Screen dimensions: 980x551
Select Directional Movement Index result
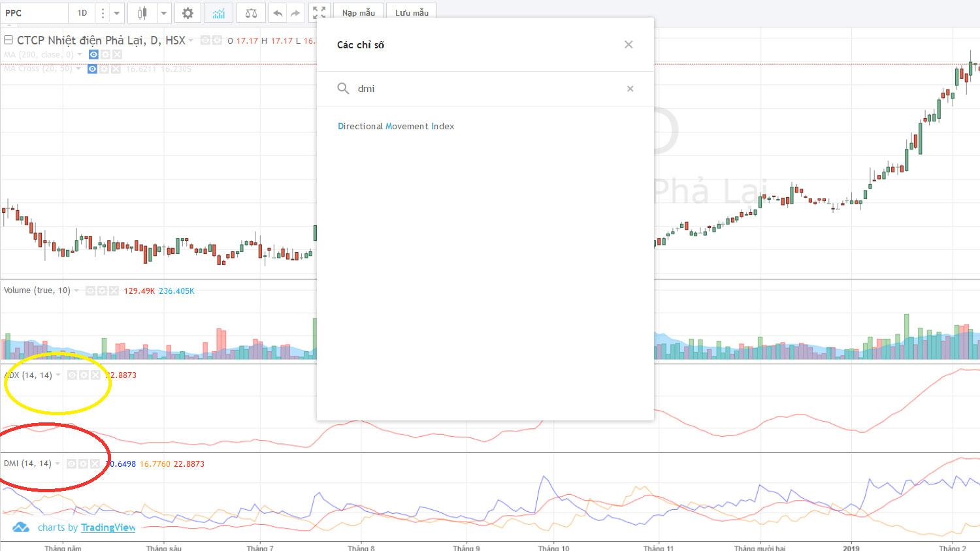tap(396, 126)
